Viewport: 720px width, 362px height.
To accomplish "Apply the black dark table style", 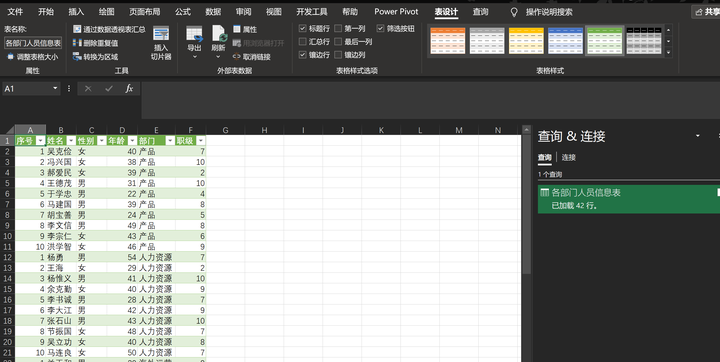I will tap(644, 41).
